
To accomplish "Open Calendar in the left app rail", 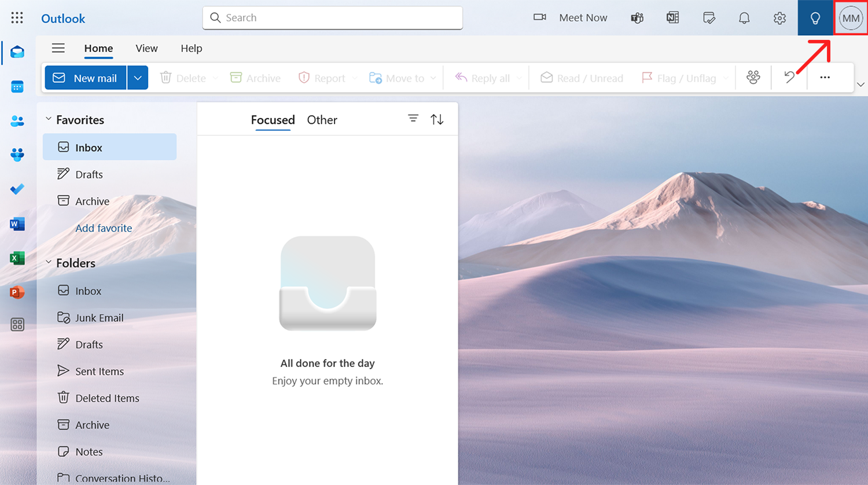I will pyautogui.click(x=17, y=87).
